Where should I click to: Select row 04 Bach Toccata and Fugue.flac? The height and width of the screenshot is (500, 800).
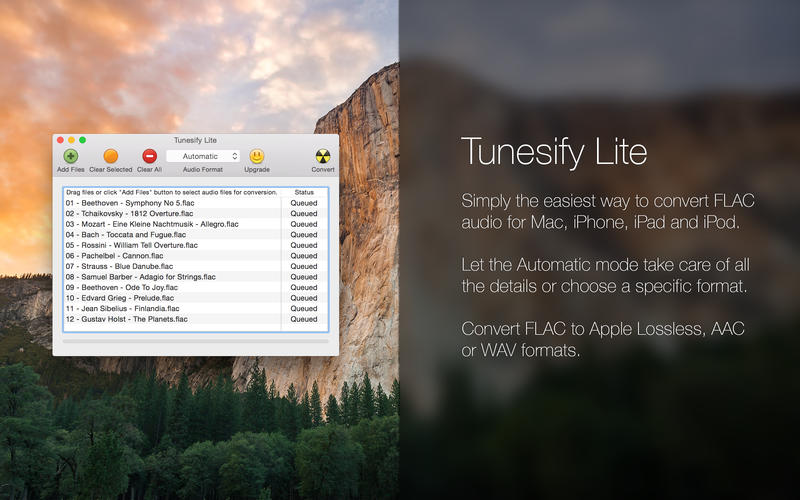(x=196, y=235)
